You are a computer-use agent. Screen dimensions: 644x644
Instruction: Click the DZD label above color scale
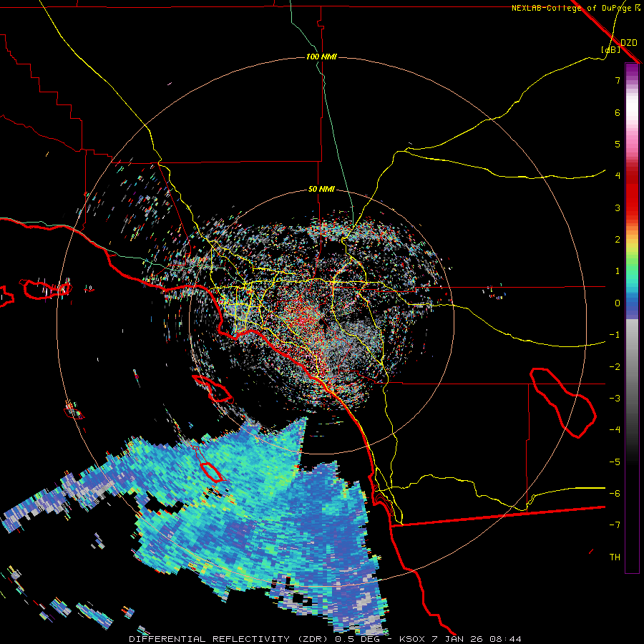click(x=629, y=42)
